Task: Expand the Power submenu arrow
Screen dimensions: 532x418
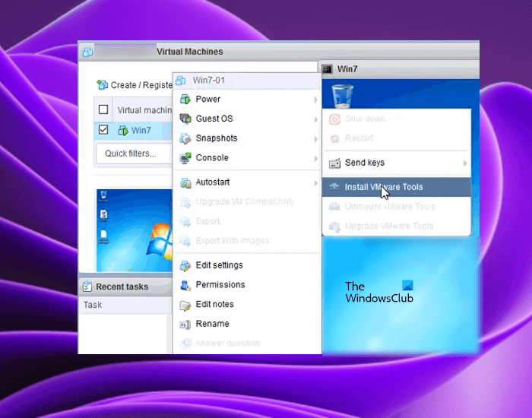Action: (x=315, y=100)
